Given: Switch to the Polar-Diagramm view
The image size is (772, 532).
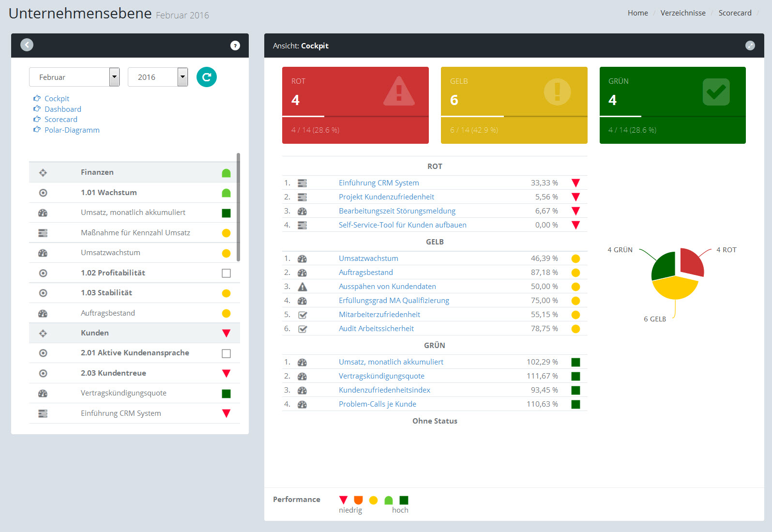Looking at the screenshot, I should click(x=72, y=130).
